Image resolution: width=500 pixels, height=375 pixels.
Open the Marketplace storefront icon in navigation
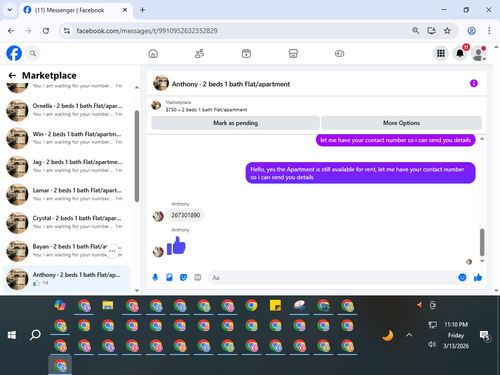click(x=293, y=53)
